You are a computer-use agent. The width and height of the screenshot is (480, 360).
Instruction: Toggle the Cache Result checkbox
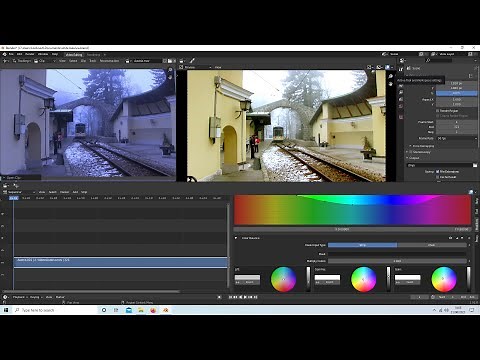[438, 177]
